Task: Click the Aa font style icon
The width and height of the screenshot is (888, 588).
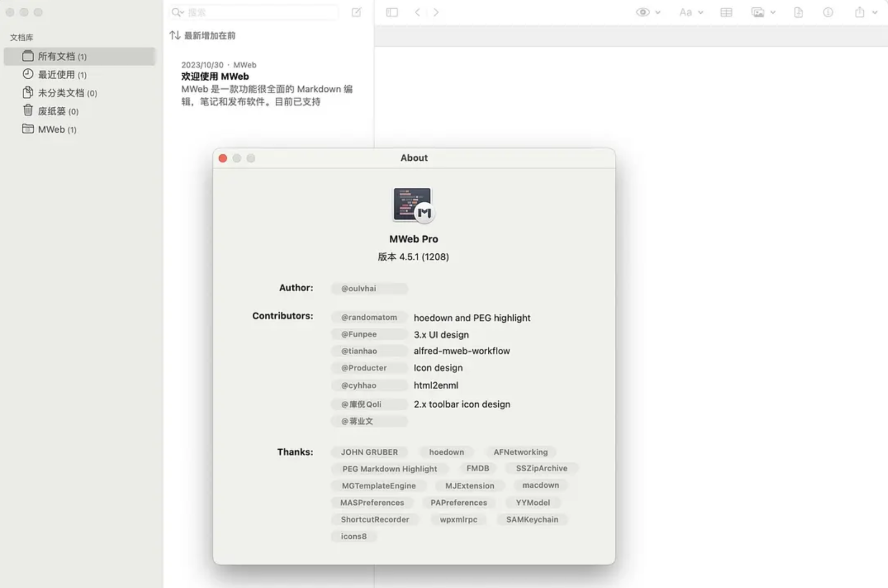Action: pos(685,12)
